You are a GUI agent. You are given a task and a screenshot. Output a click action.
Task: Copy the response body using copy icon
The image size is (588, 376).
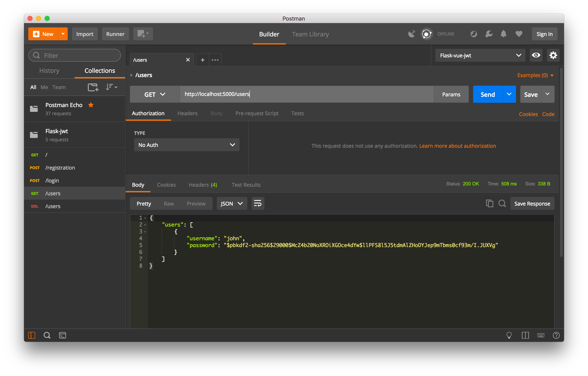click(489, 203)
